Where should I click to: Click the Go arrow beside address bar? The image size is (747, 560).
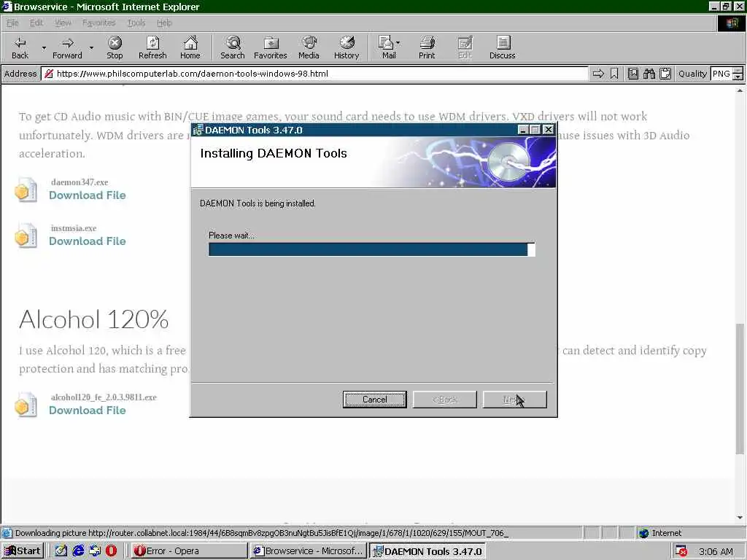(x=598, y=74)
